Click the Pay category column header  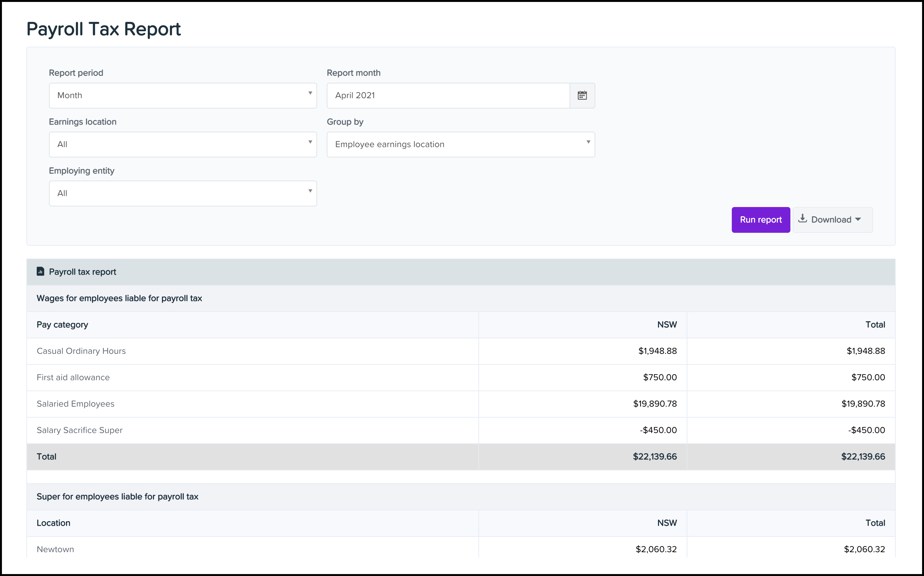pyautogui.click(x=62, y=325)
